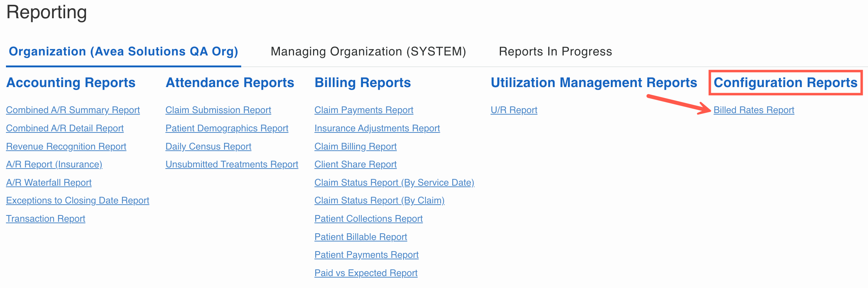Launch the Transaction Report
This screenshot has width=868, height=288.
click(x=46, y=219)
